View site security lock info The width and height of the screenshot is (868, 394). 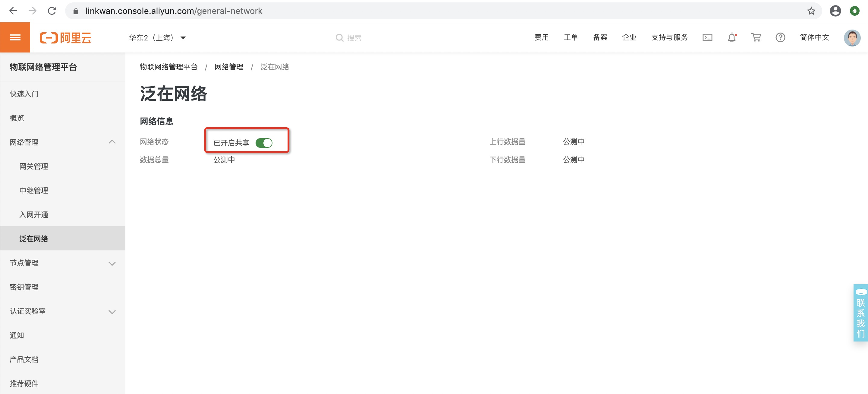click(76, 11)
